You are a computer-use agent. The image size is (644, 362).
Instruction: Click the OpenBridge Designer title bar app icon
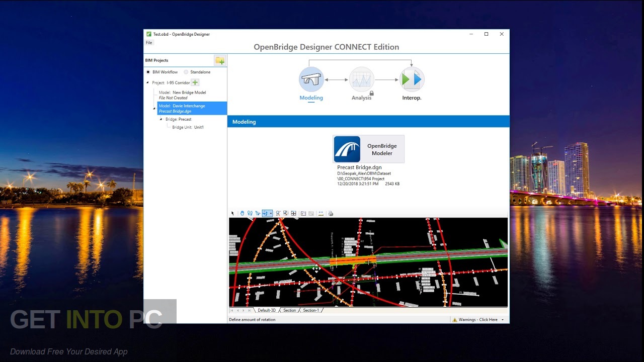[x=149, y=34]
